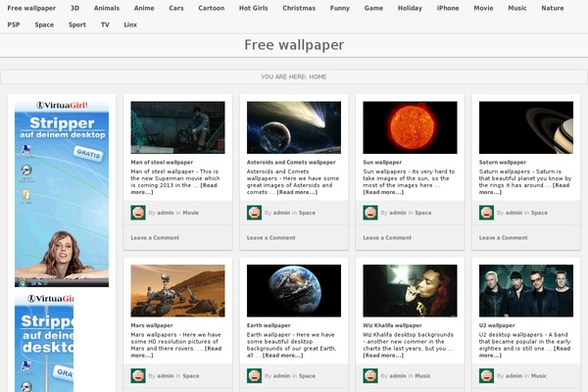Open the PSP category

pos(14,24)
